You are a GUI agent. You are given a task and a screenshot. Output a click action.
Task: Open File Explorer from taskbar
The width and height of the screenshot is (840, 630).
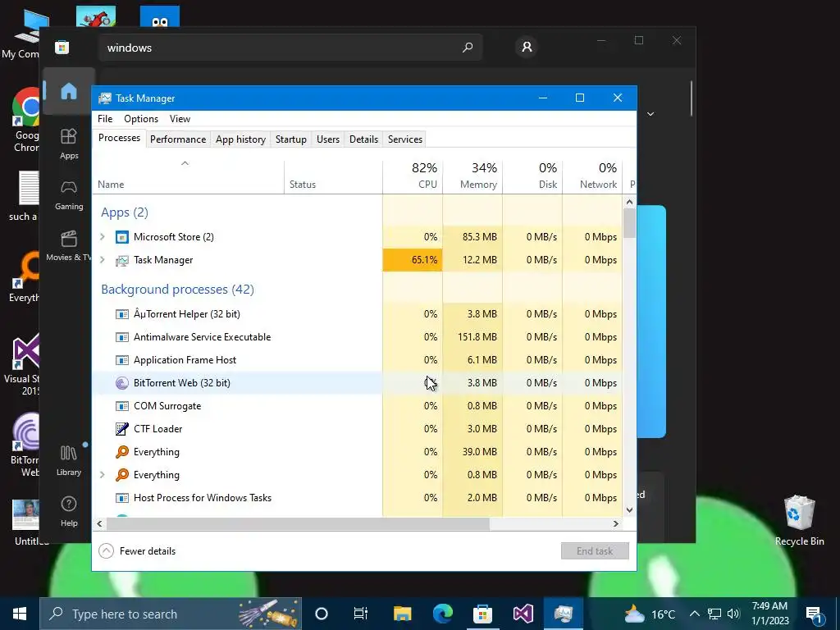[402, 614]
